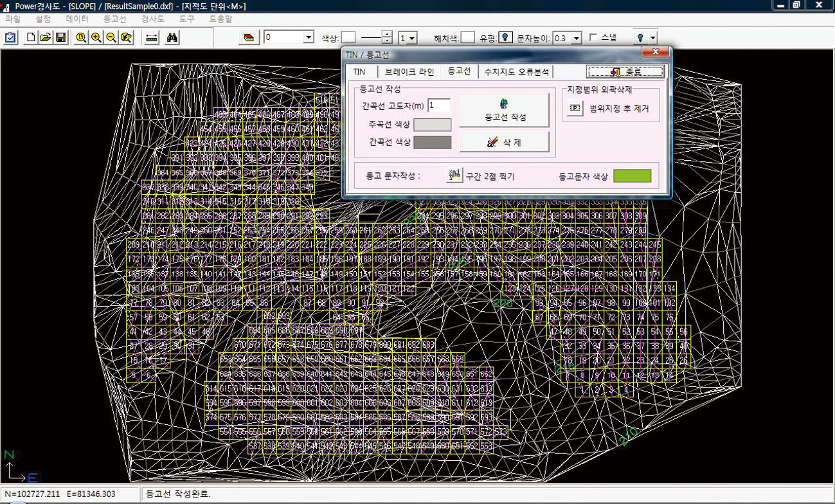Click the 구간 2점 찍기 icon button
The height and width of the screenshot is (504, 835).
456,175
